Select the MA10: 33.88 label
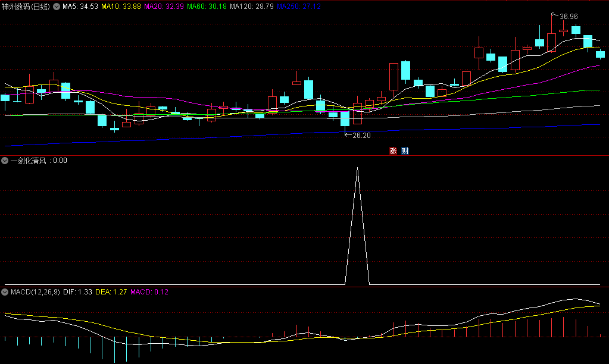The image size is (609, 364). (x=121, y=7)
